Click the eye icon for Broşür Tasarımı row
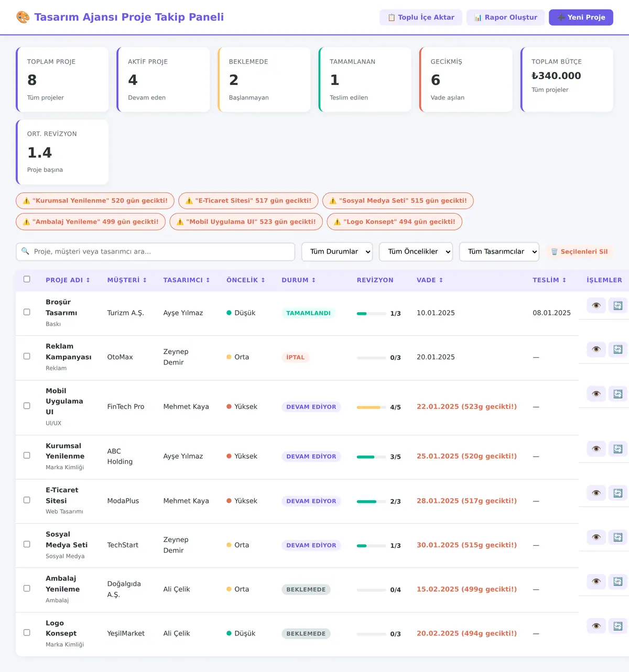 [596, 305]
